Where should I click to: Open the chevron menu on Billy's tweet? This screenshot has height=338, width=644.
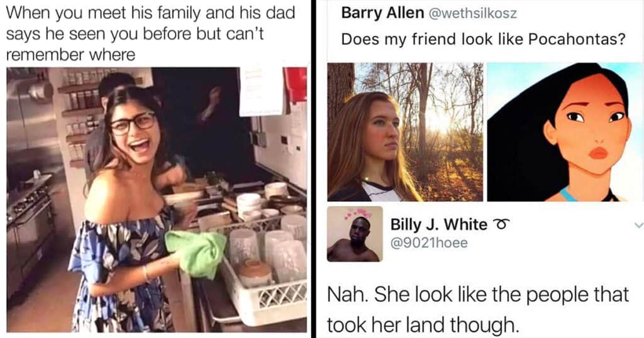tap(638, 225)
